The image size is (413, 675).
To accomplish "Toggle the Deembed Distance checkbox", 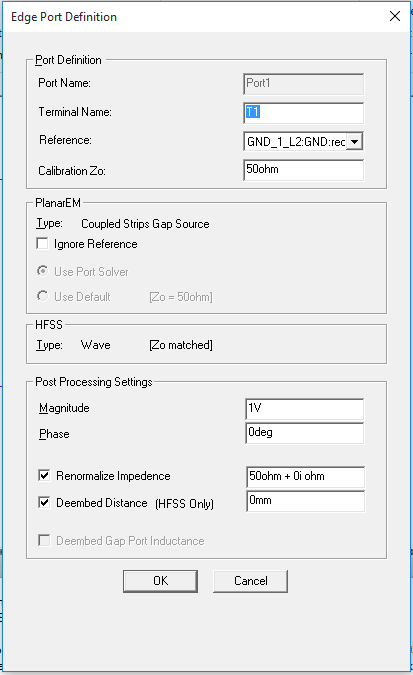I will click(x=44, y=502).
